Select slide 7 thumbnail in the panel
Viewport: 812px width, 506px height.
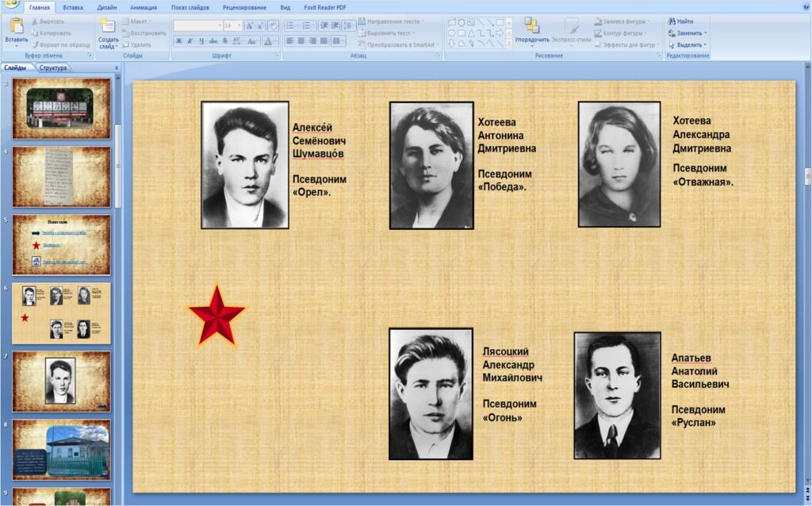pos(61,380)
